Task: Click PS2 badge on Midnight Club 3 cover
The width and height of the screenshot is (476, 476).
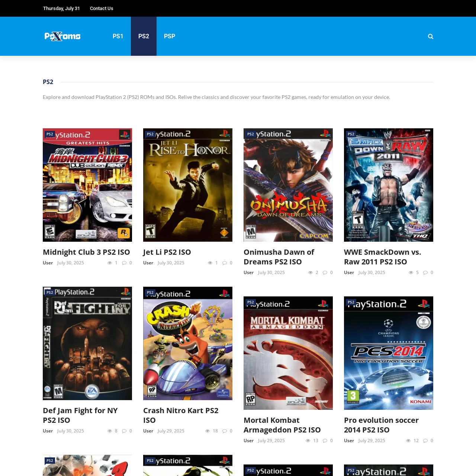Action: [50, 134]
